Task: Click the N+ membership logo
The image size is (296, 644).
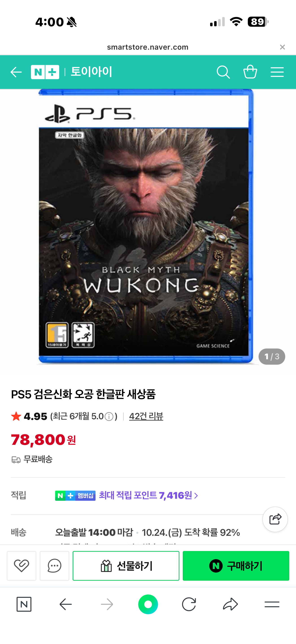Action: point(45,72)
